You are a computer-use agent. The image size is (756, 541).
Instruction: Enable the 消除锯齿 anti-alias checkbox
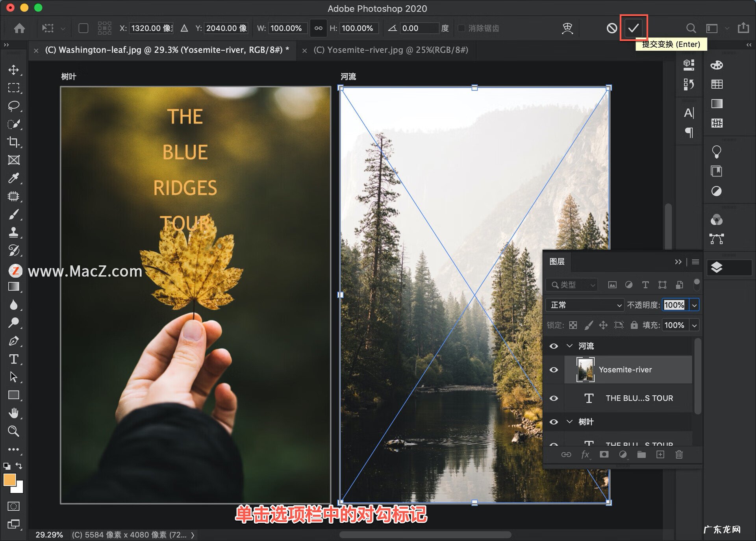tap(461, 28)
